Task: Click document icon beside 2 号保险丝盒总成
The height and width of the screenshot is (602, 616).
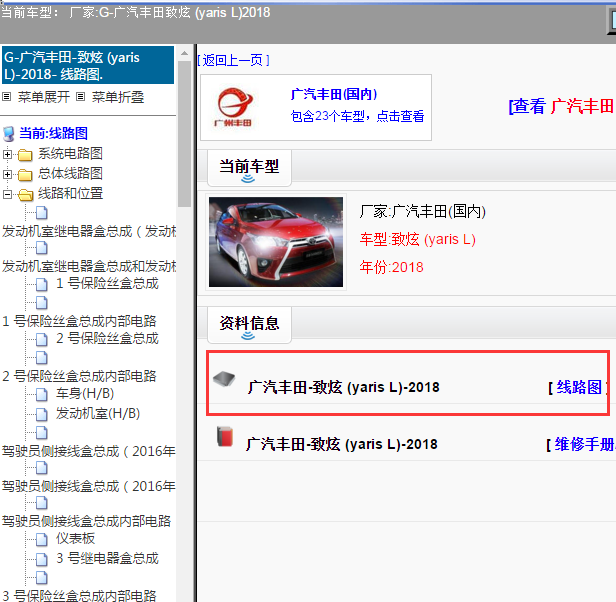Action: [42, 339]
